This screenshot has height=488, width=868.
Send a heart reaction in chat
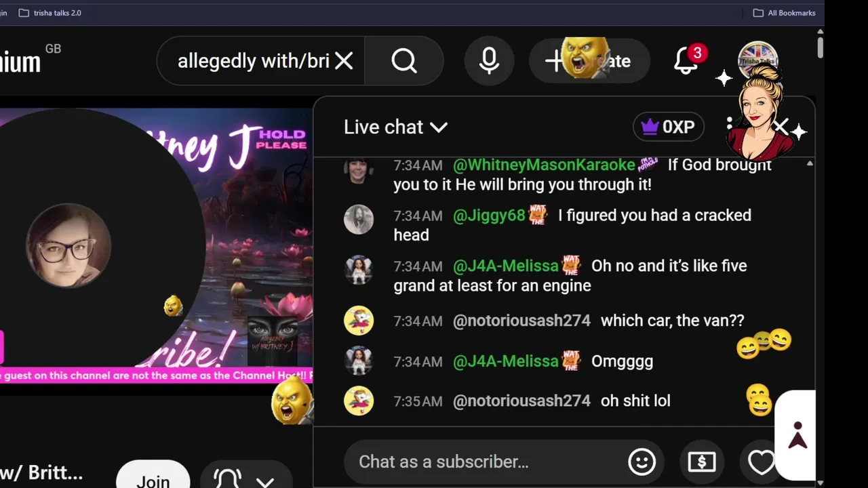pyautogui.click(x=761, y=462)
